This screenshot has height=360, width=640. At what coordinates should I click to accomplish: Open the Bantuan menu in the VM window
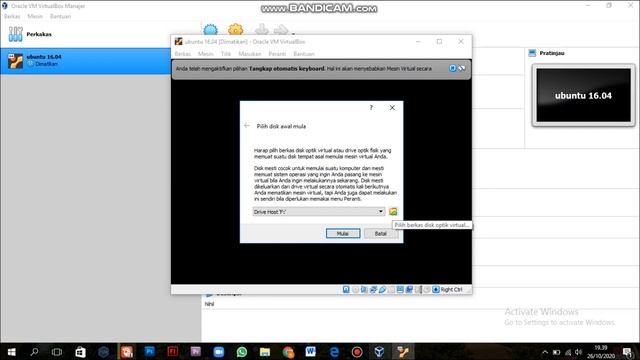[x=304, y=54]
